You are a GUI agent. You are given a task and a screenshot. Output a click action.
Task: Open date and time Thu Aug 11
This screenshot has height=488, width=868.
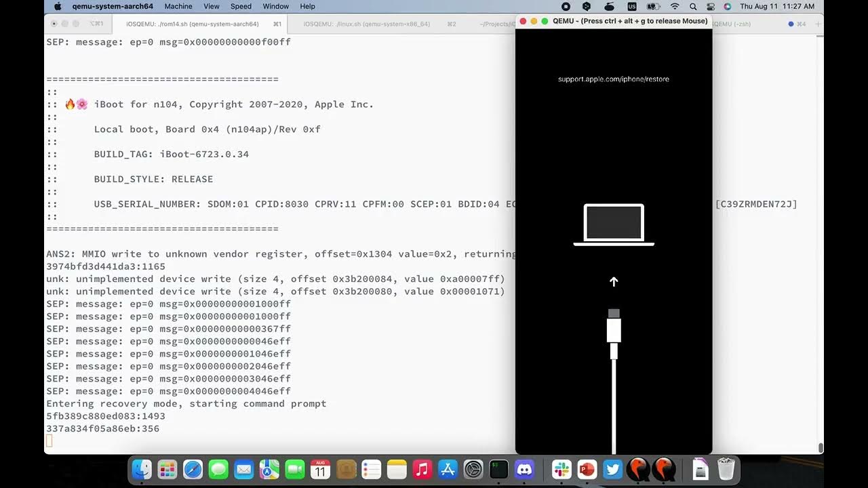point(777,6)
